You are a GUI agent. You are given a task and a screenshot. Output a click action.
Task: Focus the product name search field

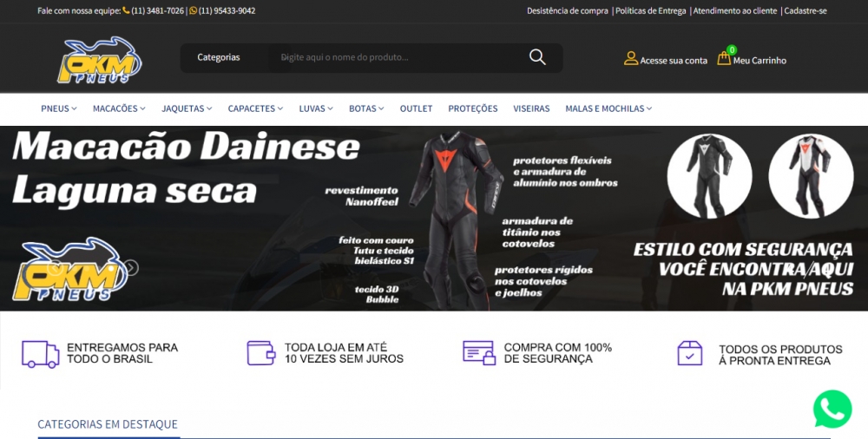click(x=398, y=57)
